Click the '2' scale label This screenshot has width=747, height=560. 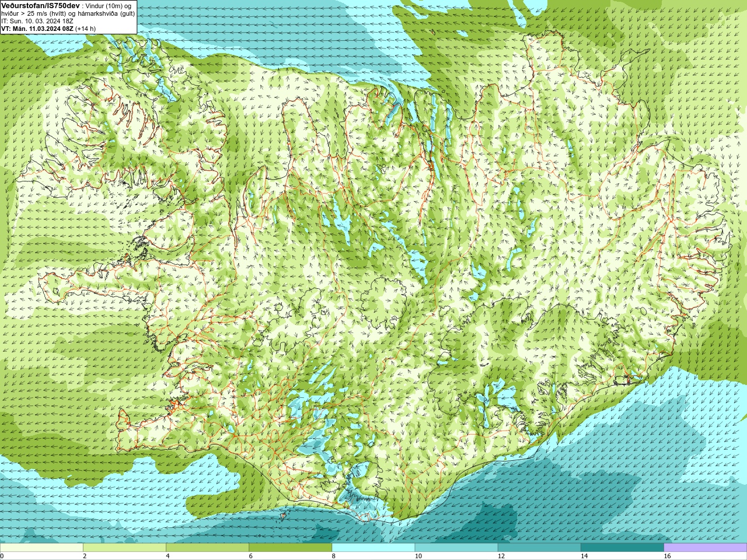[85, 556]
